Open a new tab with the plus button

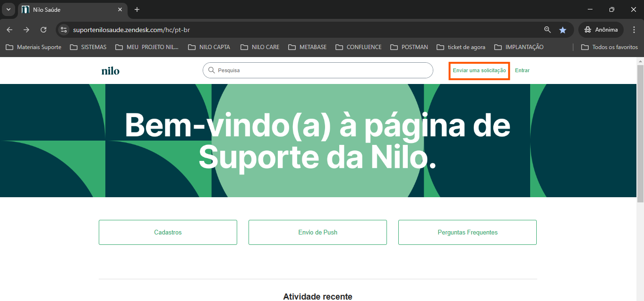tap(137, 9)
